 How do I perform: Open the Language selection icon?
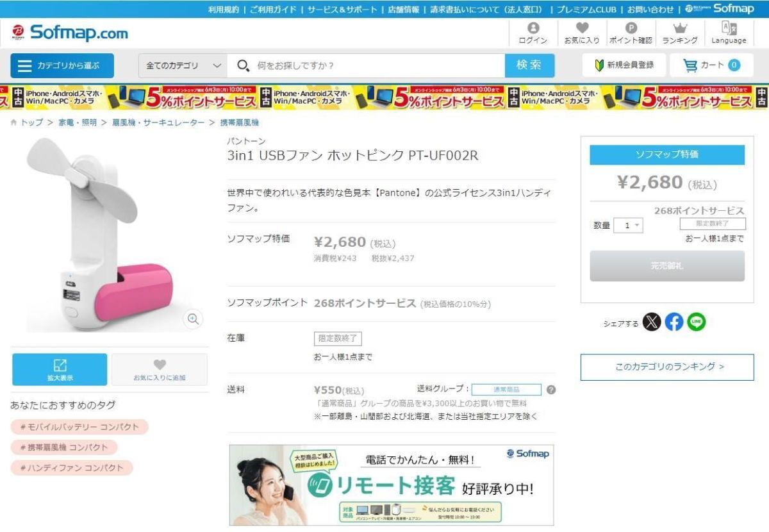729,33
